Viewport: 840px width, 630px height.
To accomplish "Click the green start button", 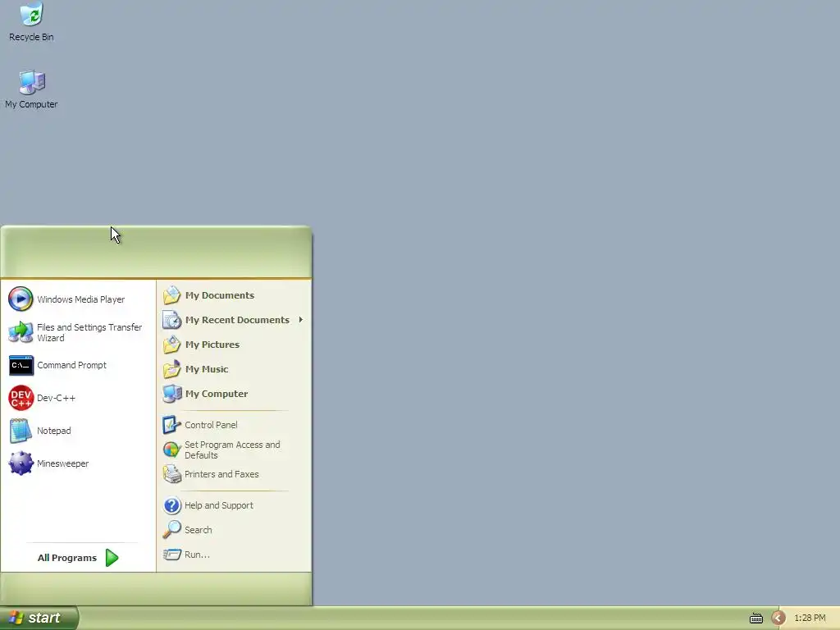I will pos(39,619).
